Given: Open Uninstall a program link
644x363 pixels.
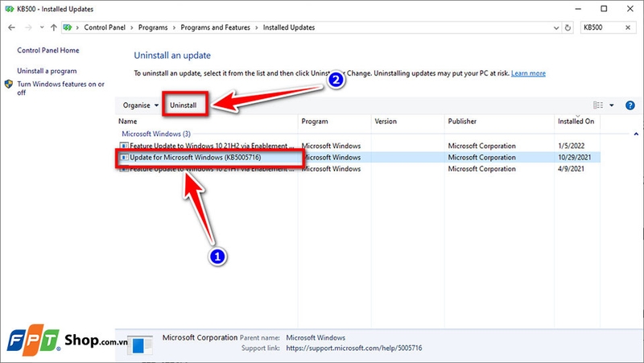Looking at the screenshot, I should click(47, 71).
